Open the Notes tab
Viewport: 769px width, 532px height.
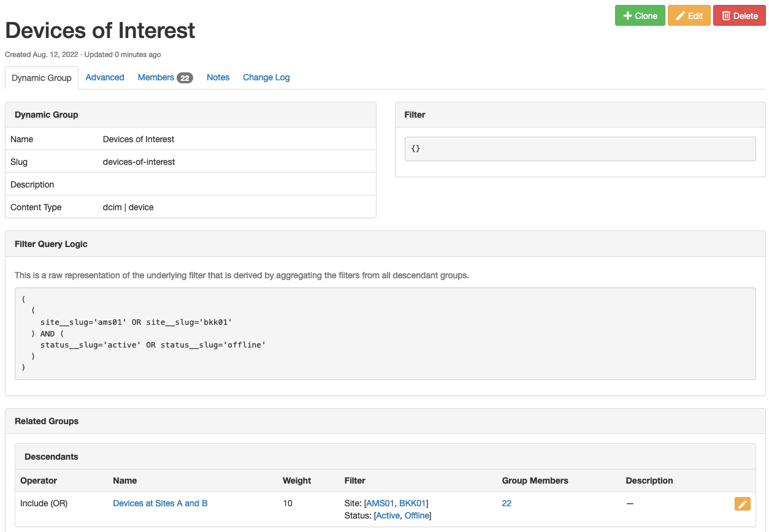[x=218, y=77]
